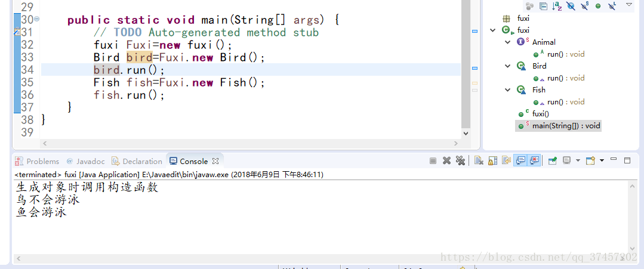Click the second blue overview ruler marker
644x269 pixels.
[474, 68]
